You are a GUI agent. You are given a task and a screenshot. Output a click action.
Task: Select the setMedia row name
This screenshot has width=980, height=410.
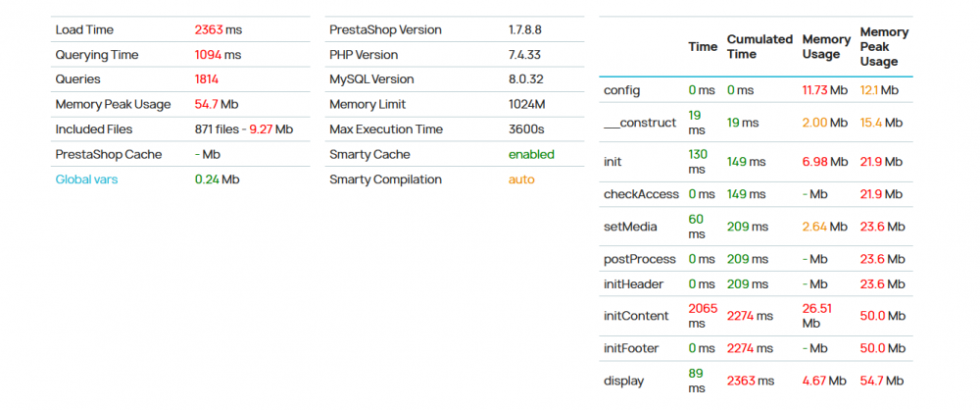(630, 227)
